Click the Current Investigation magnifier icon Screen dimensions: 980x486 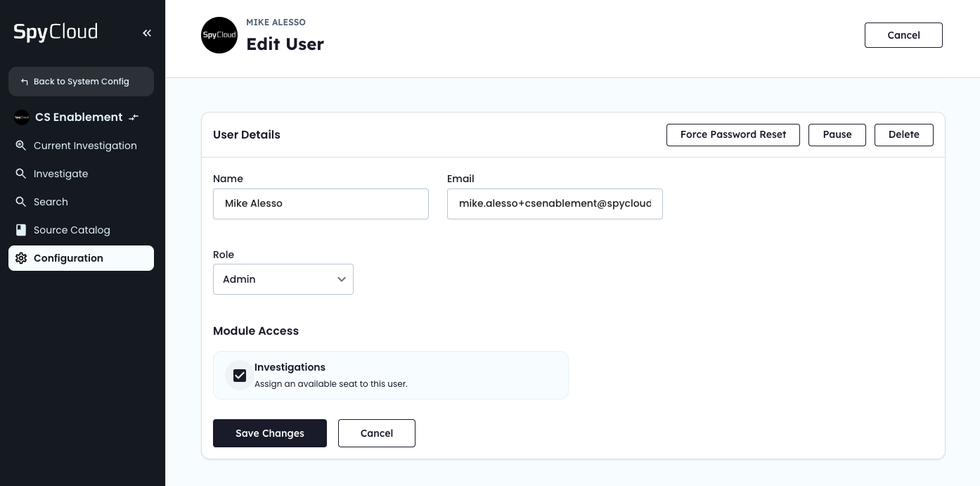tap(21, 146)
